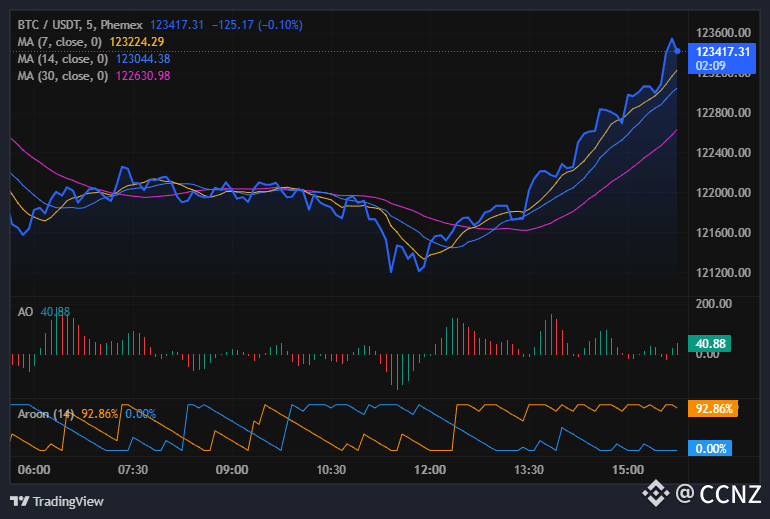Click the 06:00 time axis label
The width and height of the screenshot is (770, 519).
(x=34, y=470)
